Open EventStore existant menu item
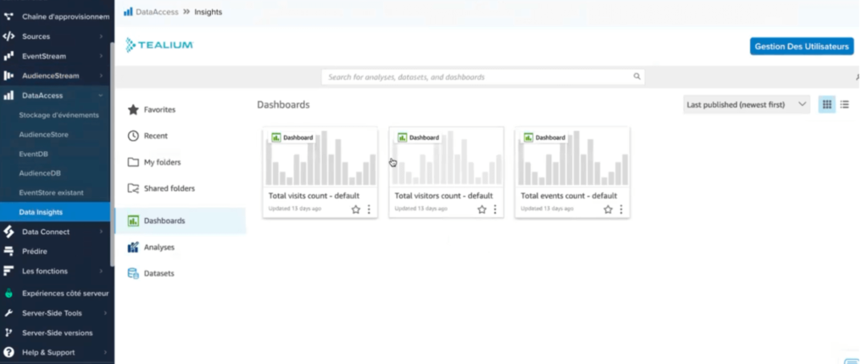This screenshot has width=868, height=364. 52,193
